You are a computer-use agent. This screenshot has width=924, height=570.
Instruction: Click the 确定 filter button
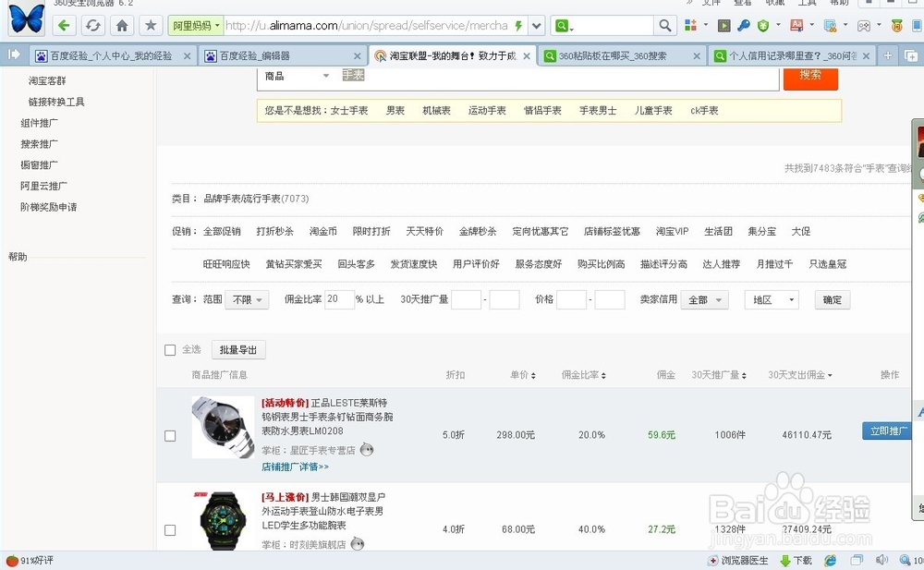(x=833, y=299)
